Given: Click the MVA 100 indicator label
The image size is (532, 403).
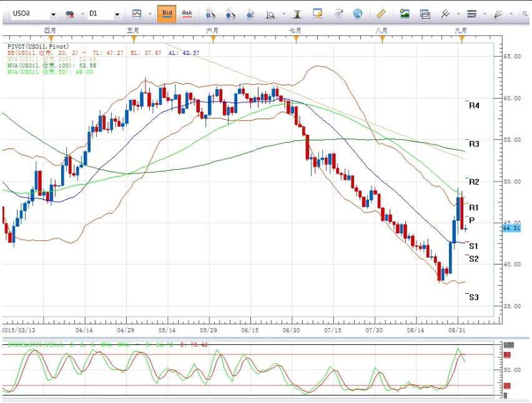Looking at the screenshot, I should click(52, 66).
